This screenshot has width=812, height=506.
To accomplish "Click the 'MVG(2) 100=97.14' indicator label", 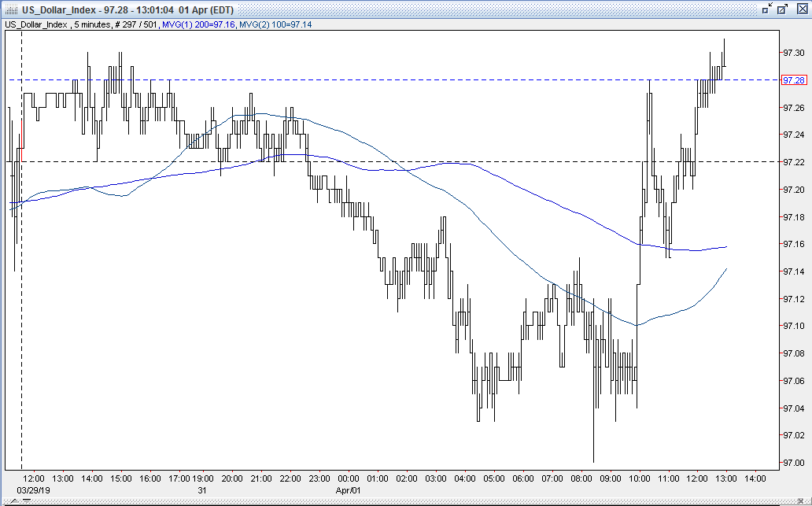I will tap(275, 24).
